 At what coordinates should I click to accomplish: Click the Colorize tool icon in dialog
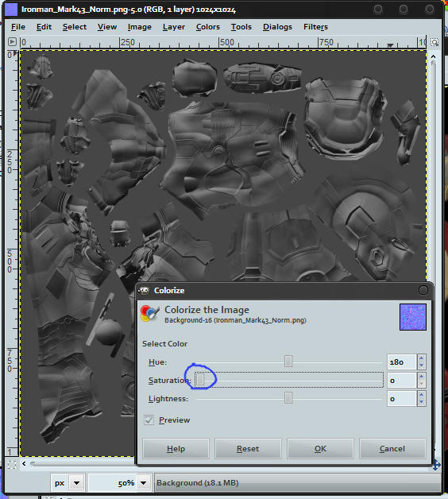click(149, 314)
